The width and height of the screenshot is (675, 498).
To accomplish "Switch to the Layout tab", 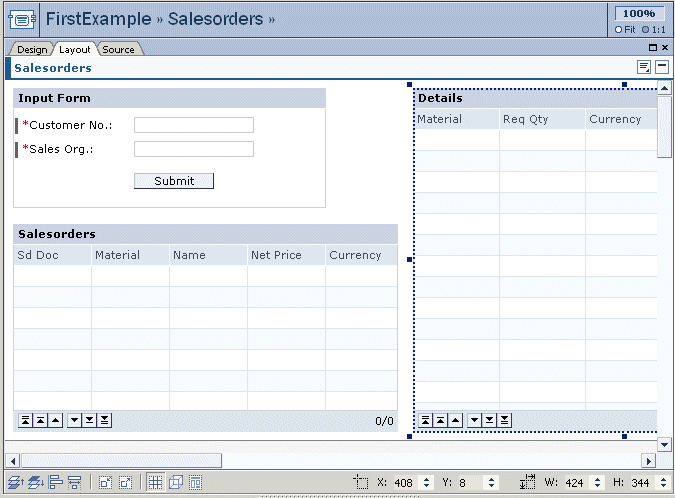I will pyautogui.click(x=74, y=49).
